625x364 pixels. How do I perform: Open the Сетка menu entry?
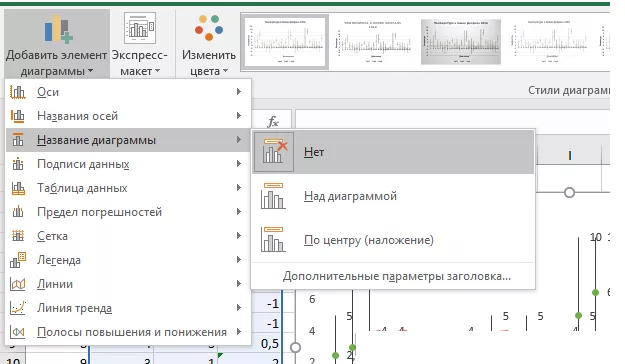(x=128, y=236)
